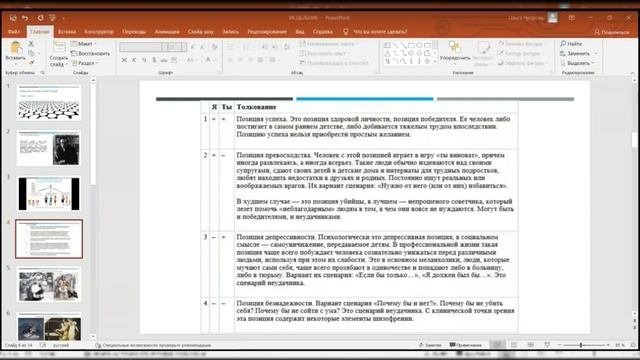
Task: Justify text alignment
Action: click(260, 60)
